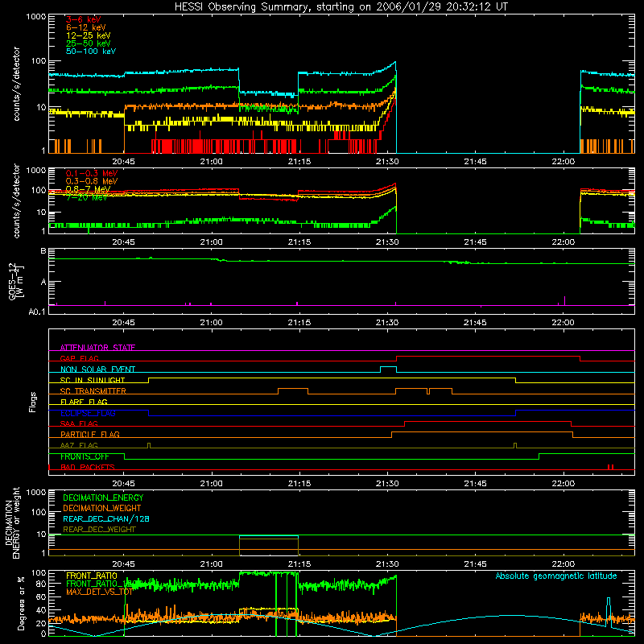644x644 pixels.
Task: Click counts/s/detector axis title of keV plot
Action: (16, 84)
